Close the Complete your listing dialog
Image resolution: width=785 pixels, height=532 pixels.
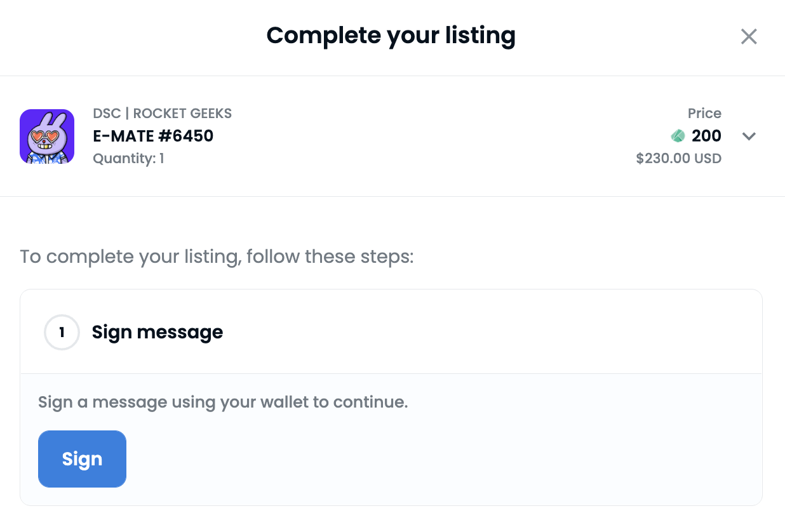(749, 37)
